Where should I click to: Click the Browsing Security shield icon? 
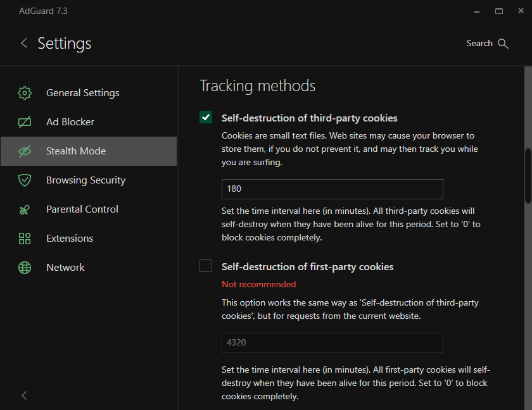tap(25, 180)
